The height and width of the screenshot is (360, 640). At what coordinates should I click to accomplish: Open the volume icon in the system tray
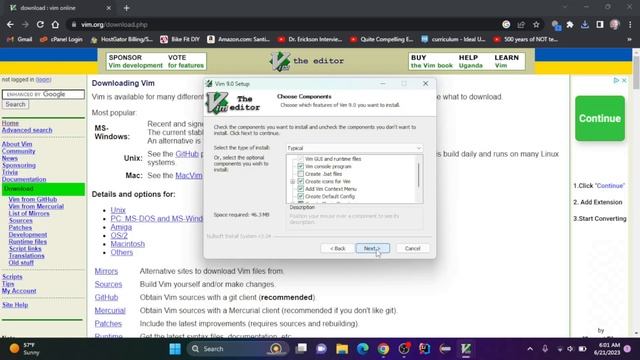click(570, 349)
